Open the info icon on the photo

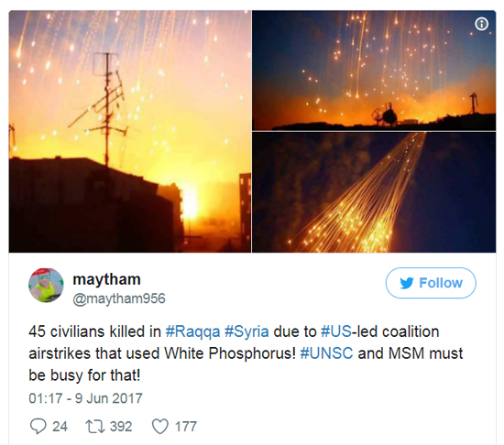[x=481, y=24]
